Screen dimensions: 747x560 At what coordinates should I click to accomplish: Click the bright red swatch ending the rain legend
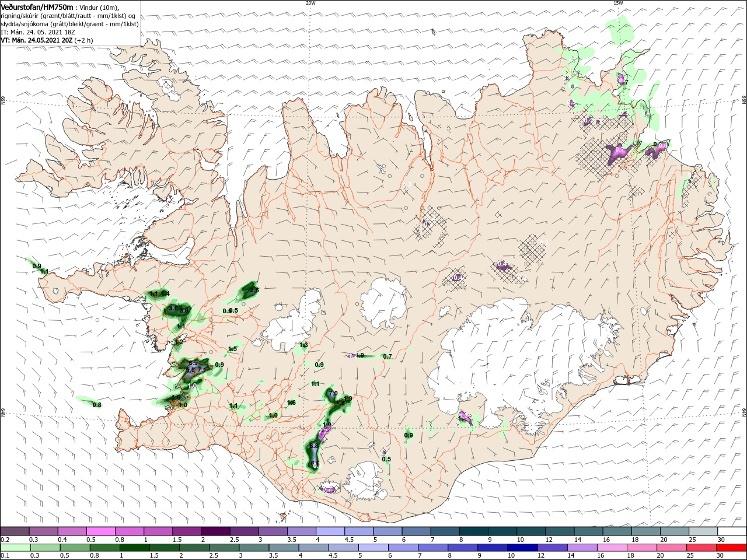tap(732, 548)
